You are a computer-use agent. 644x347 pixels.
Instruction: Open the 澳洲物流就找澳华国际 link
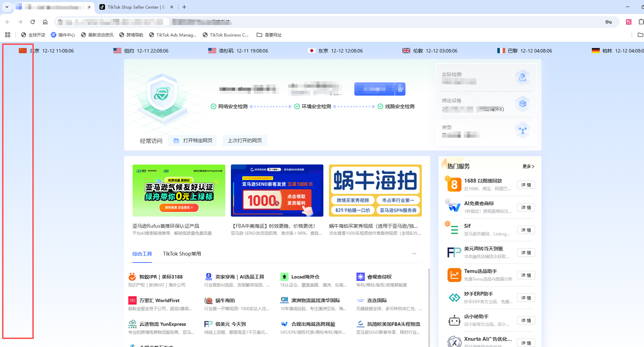coord(316,300)
